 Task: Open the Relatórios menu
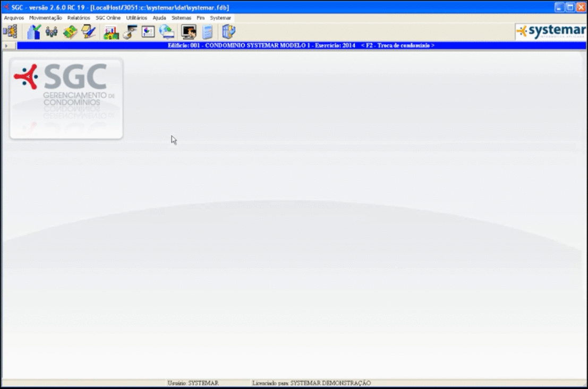point(79,18)
